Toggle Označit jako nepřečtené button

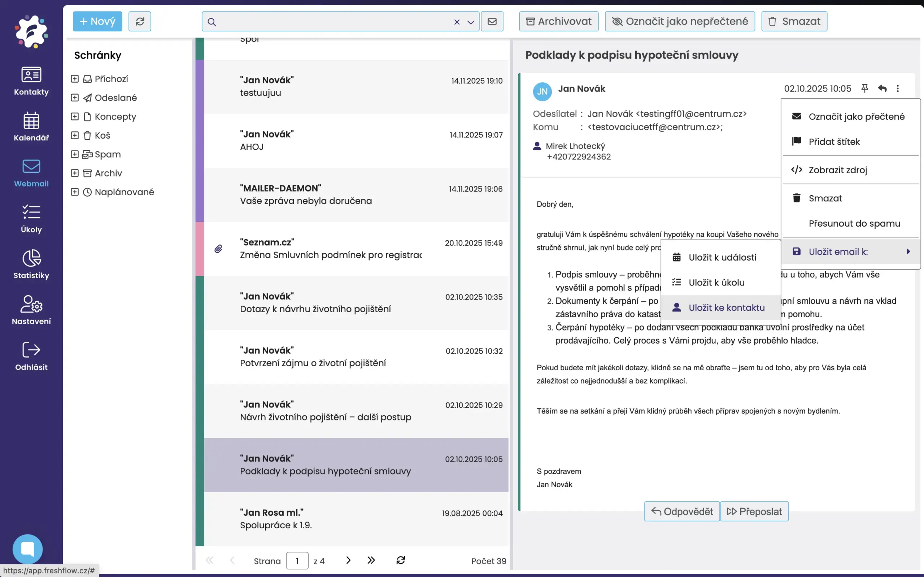(x=680, y=21)
